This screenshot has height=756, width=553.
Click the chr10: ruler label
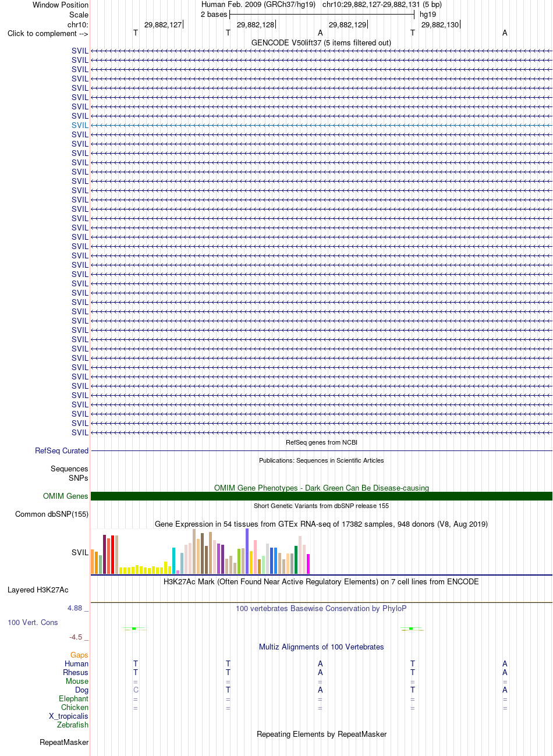(x=78, y=24)
